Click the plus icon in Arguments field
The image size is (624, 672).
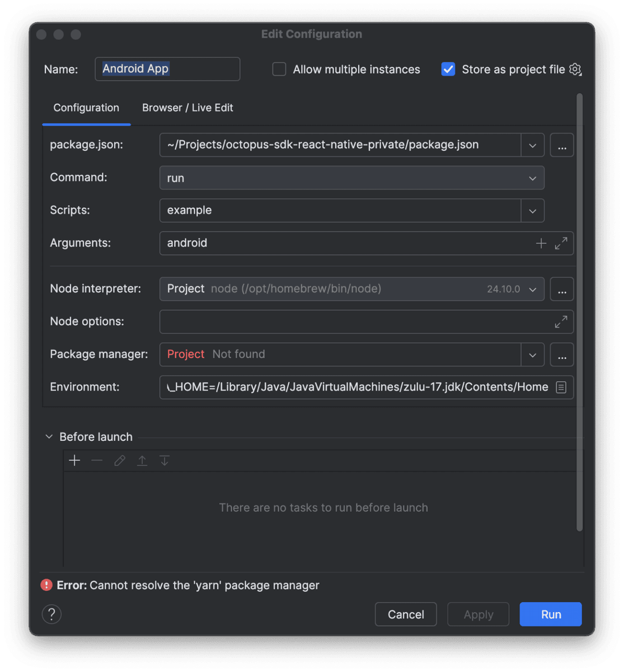[541, 243]
